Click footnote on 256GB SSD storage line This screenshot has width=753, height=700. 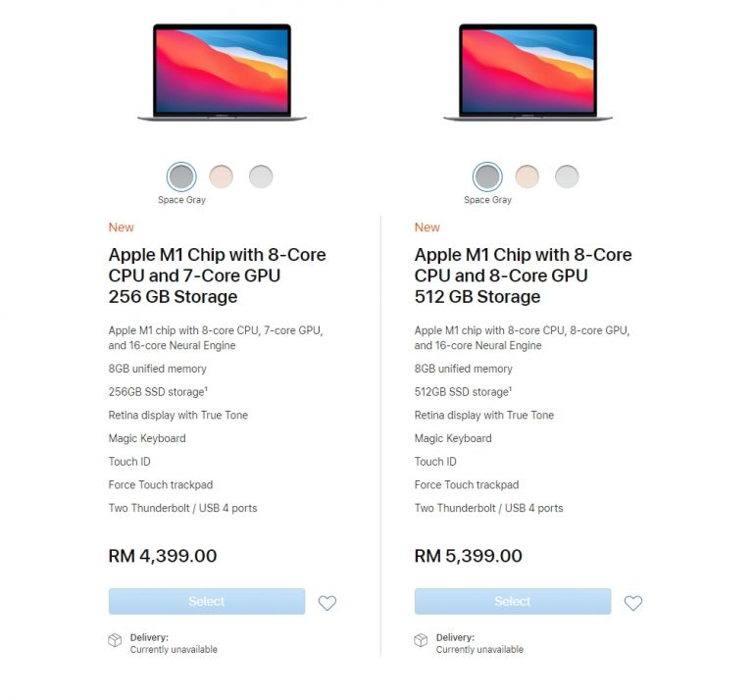coord(207,389)
